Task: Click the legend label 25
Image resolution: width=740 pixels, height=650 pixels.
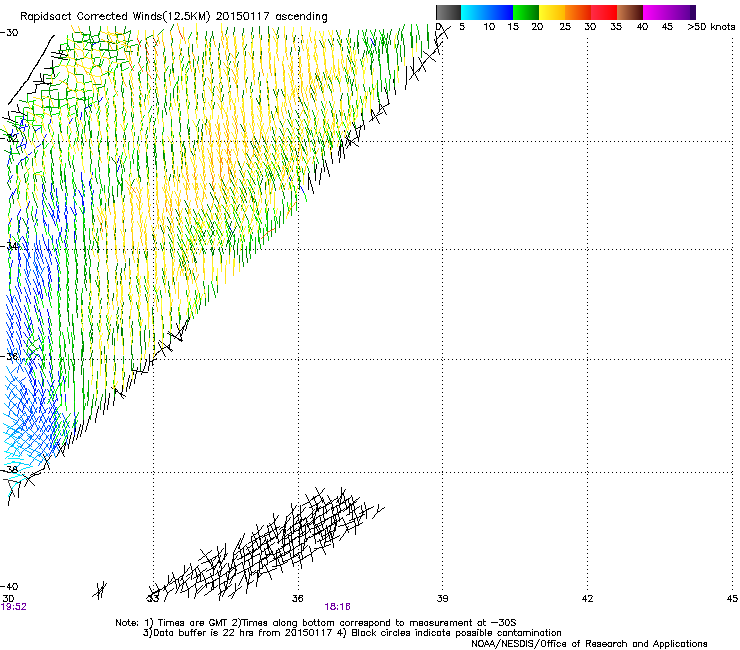Action: [x=565, y=27]
